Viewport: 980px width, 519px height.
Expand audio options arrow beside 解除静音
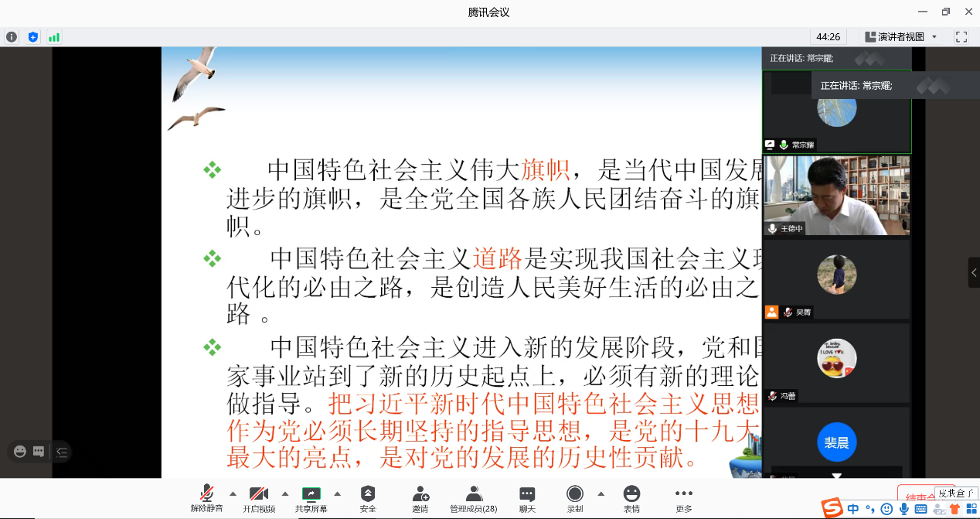coord(233,493)
